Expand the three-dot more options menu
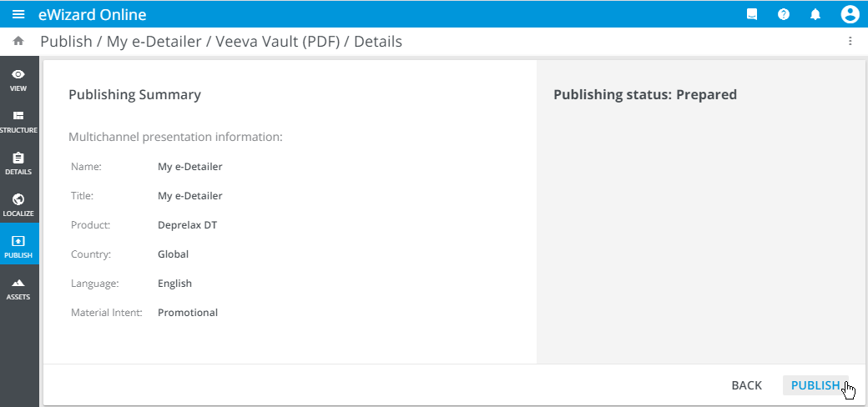The image size is (868, 407). point(850,41)
